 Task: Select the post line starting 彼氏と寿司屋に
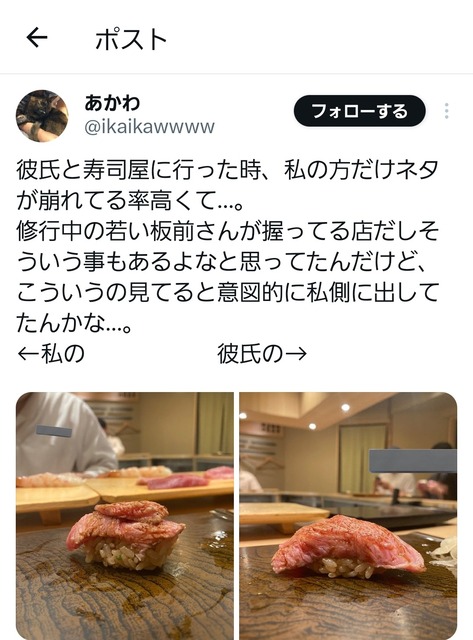(227, 170)
